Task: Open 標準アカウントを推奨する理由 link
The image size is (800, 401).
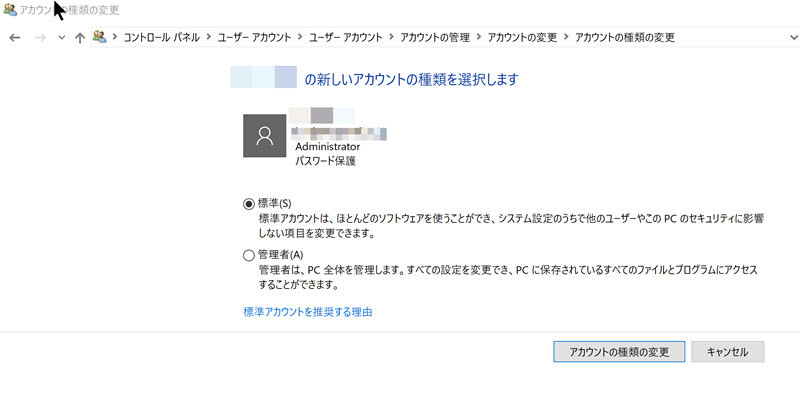Action: (x=308, y=312)
